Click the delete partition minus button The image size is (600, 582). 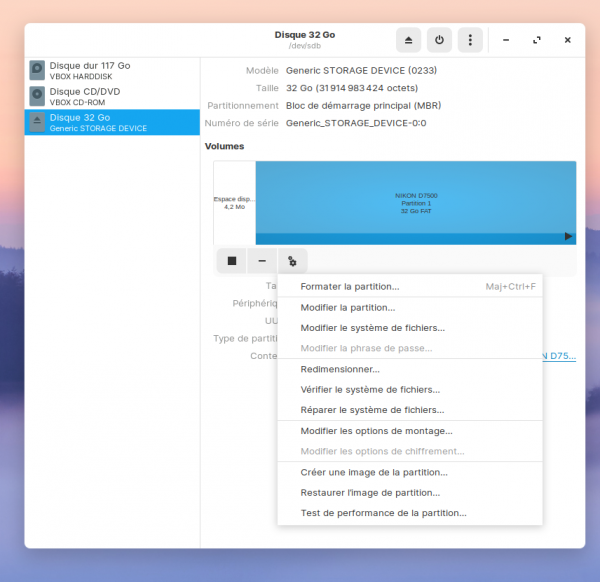(262, 261)
